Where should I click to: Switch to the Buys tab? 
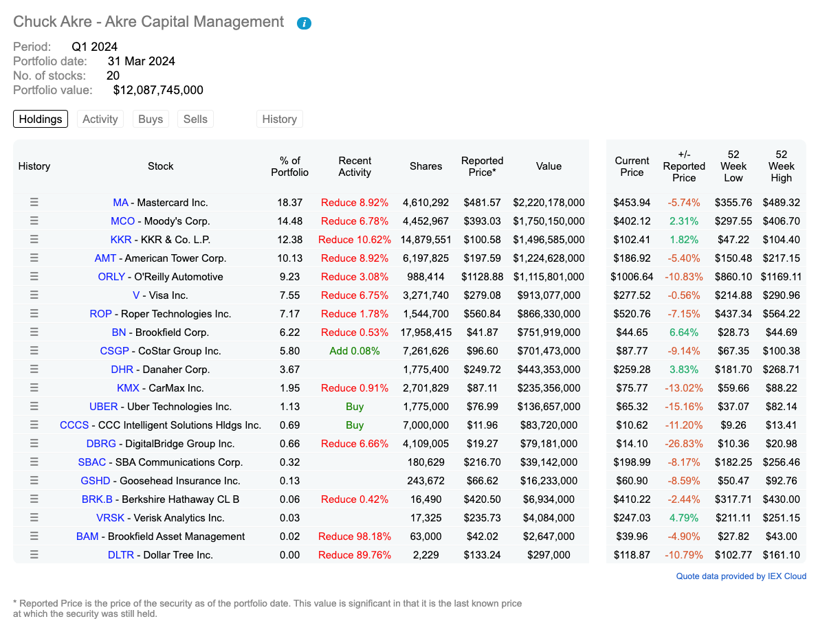click(x=151, y=119)
